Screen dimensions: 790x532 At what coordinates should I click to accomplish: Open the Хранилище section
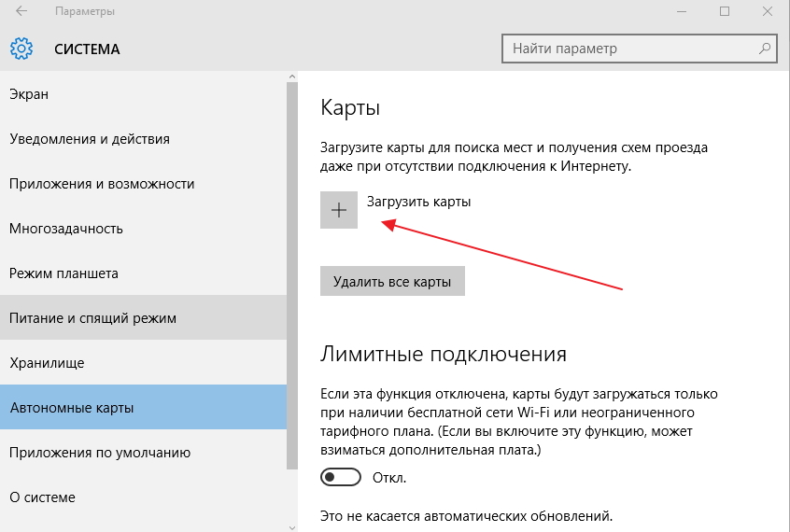[47, 363]
